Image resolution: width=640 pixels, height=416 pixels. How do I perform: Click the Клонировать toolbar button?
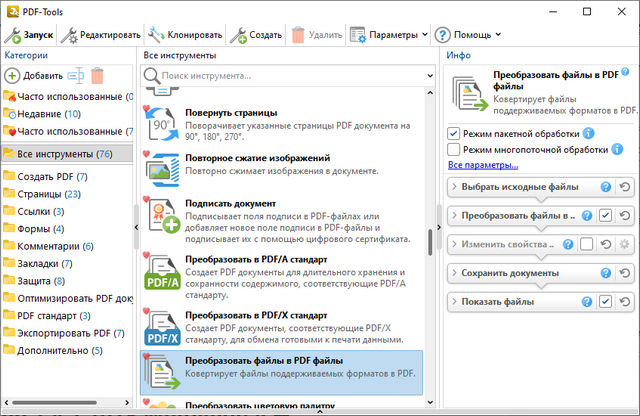pyautogui.click(x=184, y=35)
